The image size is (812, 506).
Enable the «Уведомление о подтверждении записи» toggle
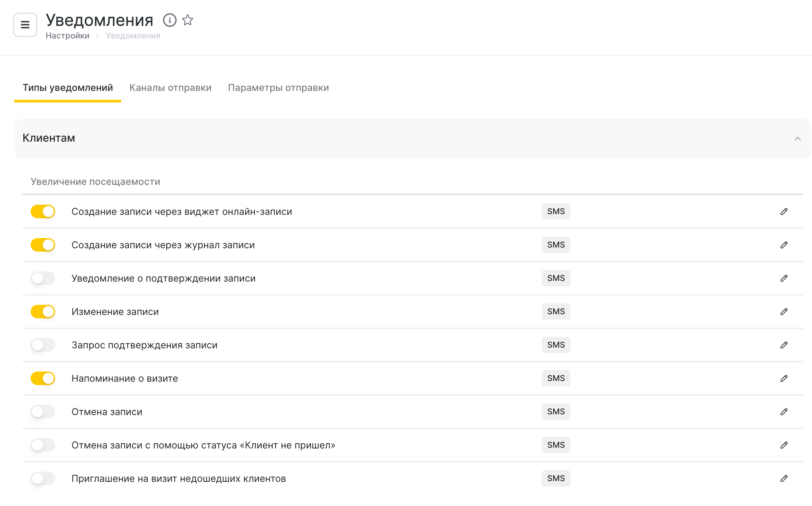43,278
